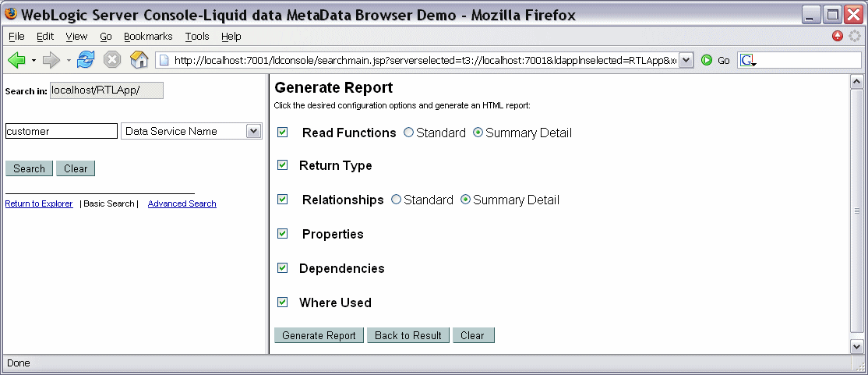Select Summary Detail for Read Functions
Screen dimensions: 868x375
coord(478,133)
